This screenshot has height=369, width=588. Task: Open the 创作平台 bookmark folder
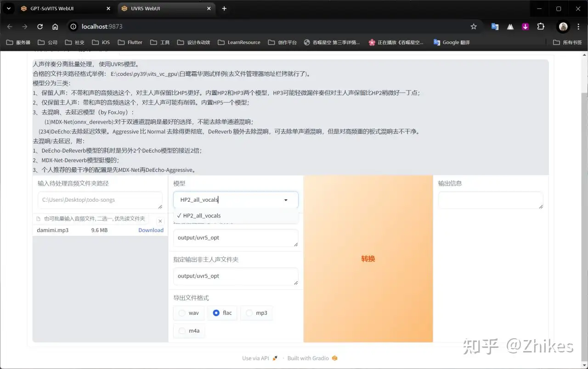click(x=282, y=42)
